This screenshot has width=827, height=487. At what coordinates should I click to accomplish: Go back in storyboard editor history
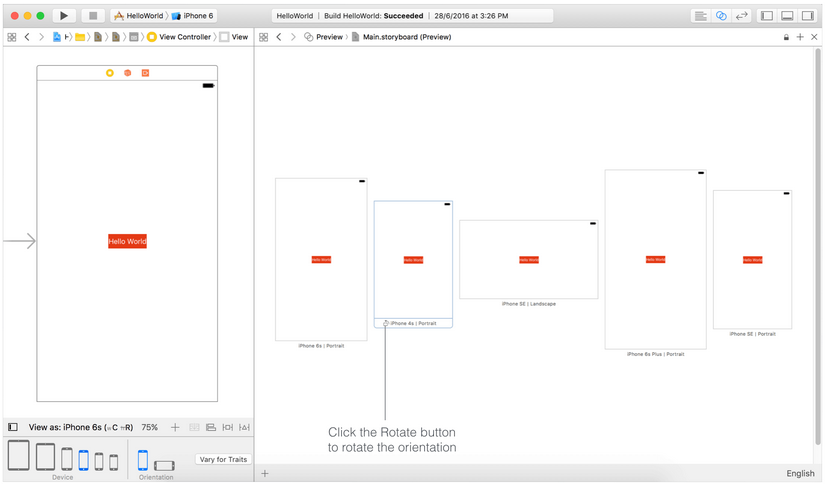pos(27,37)
